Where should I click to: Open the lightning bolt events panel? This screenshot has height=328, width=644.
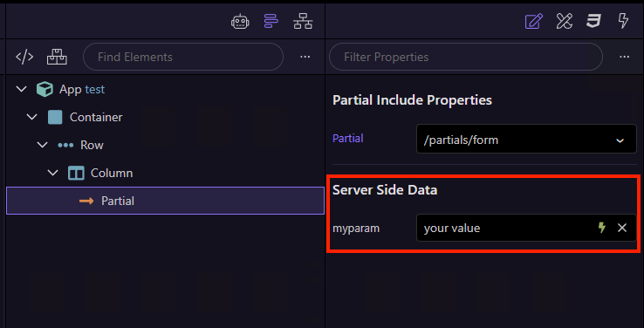click(623, 21)
